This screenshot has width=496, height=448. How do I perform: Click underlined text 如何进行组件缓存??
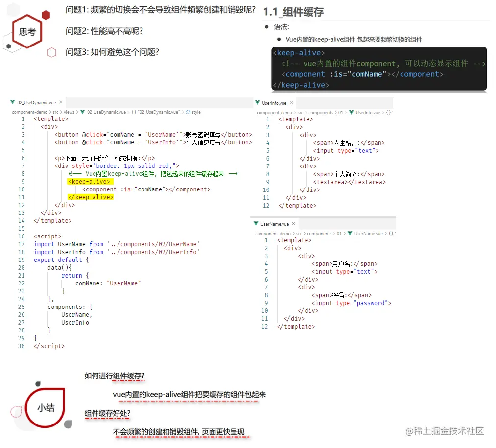(114, 376)
